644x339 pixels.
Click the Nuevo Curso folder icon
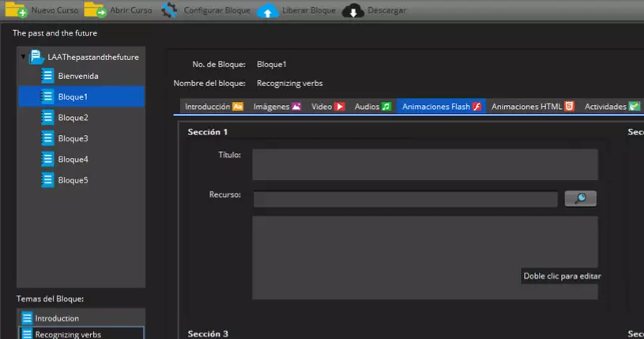[x=16, y=10]
